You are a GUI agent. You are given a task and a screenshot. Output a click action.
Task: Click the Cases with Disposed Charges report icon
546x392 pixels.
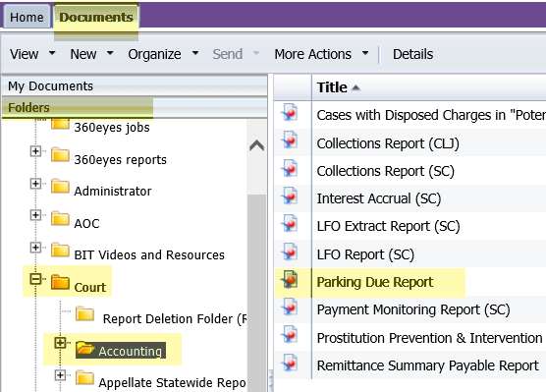290,113
